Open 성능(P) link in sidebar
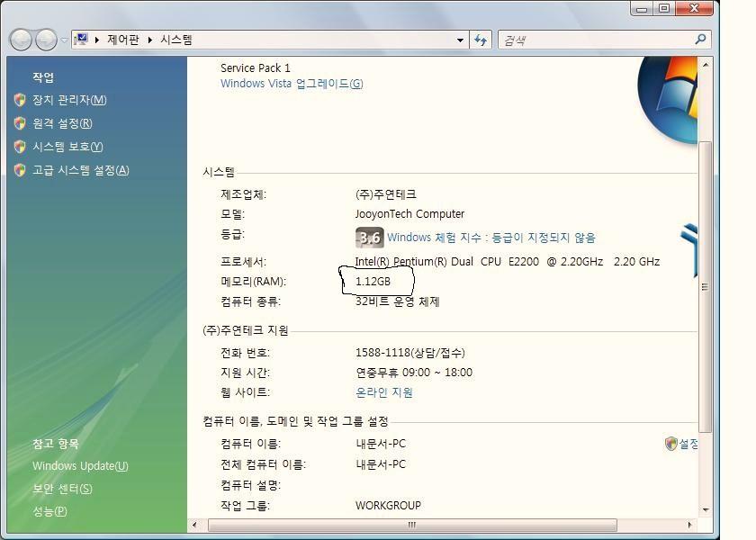 click(x=49, y=511)
